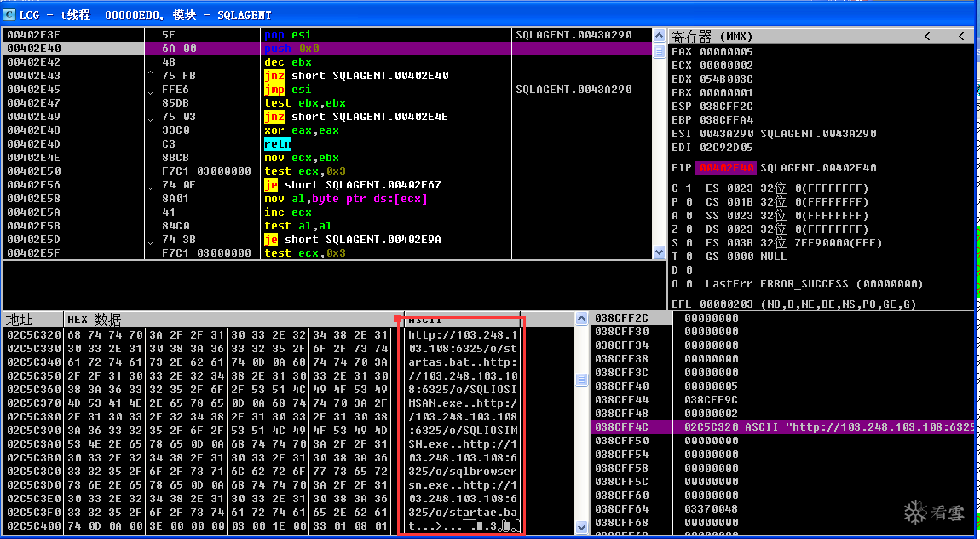The height and width of the screenshot is (539, 980).
Task: Select the FS 003B segment register
Action: point(793,242)
